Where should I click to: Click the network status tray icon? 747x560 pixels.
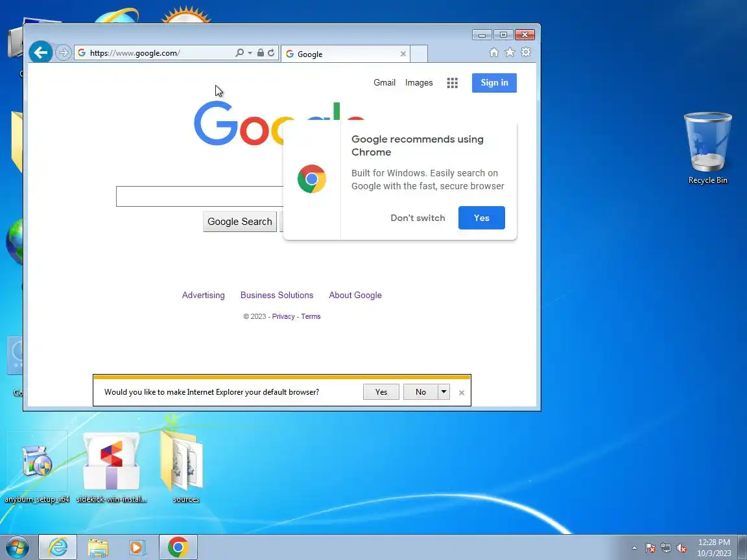665,548
